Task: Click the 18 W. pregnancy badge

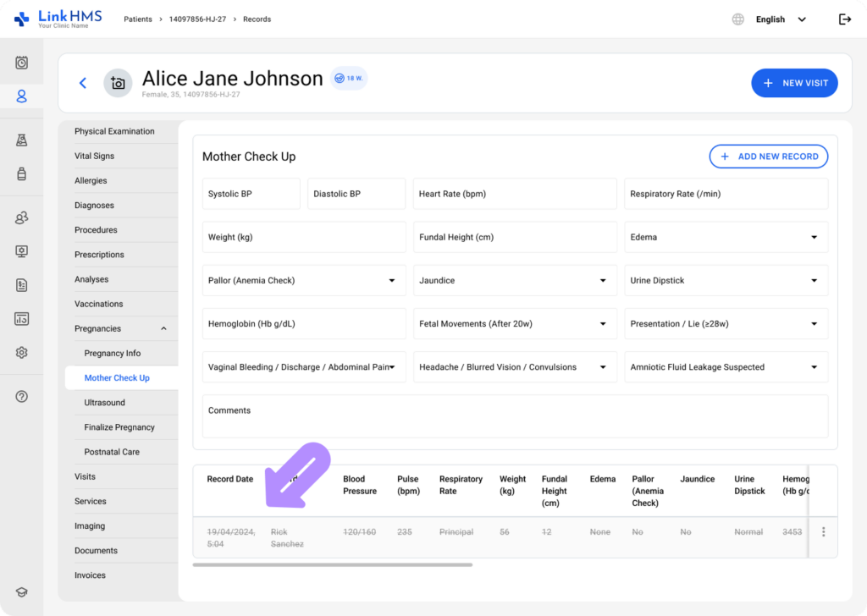Action: click(x=349, y=79)
